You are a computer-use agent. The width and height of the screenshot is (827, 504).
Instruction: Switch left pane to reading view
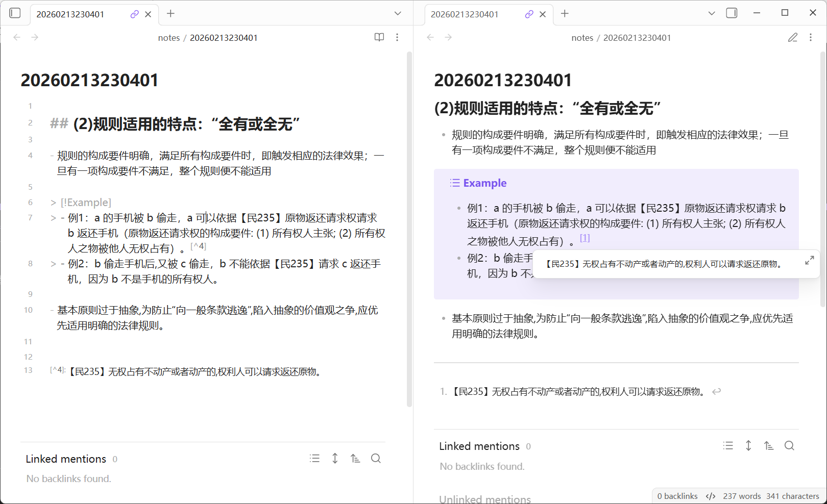click(x=379, y=37)
